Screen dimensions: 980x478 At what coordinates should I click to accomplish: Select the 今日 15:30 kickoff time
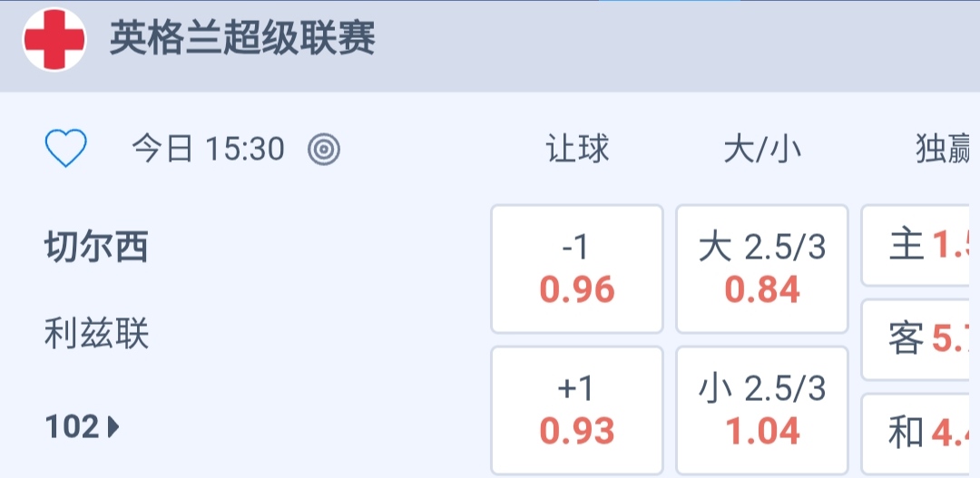208,149
